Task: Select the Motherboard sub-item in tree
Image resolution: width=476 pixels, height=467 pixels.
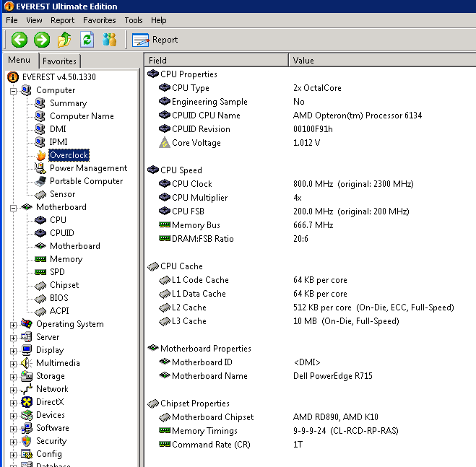Action: [x=74, y=246]
